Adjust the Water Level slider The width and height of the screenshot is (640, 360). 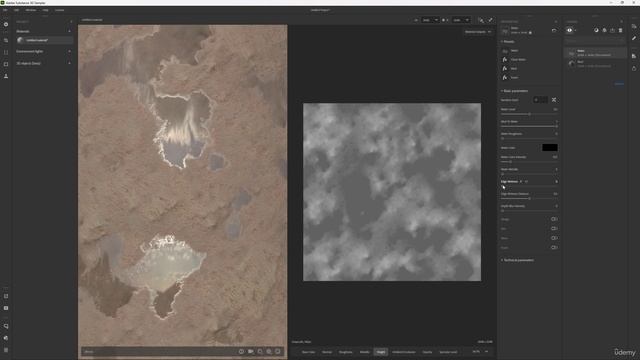pyautogui.click(x=529, y=114)
